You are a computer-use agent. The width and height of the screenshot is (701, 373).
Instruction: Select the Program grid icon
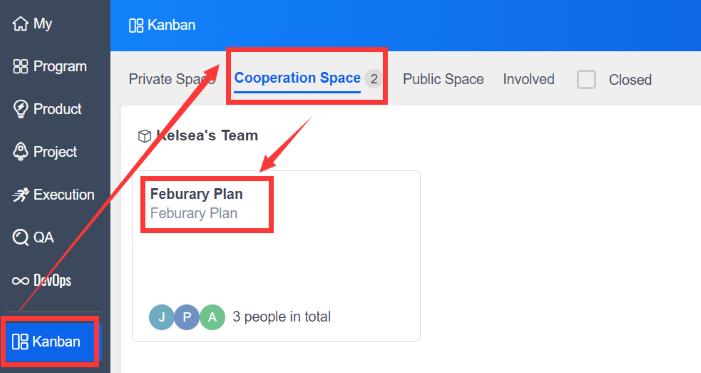coord(21,67)
